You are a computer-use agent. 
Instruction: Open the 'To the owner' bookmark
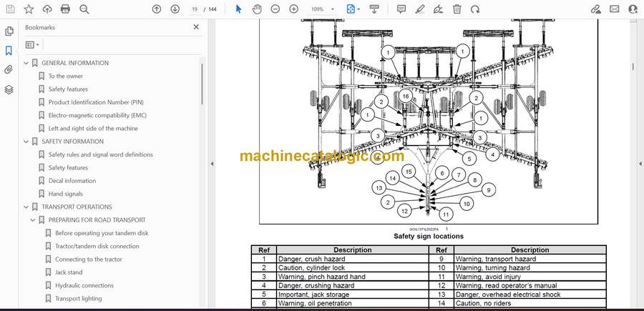click(66, 76)
